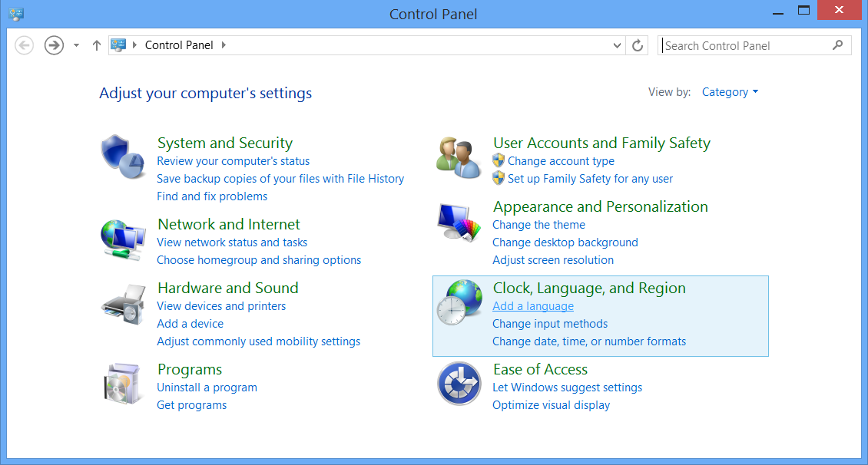
Task: Click Find and fix problems
Action: tap(212, 197)
